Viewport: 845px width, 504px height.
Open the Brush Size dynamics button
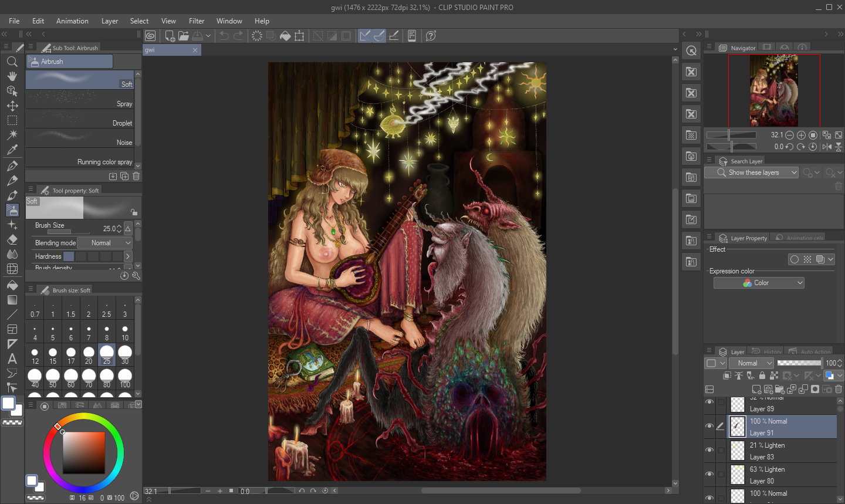128,228
